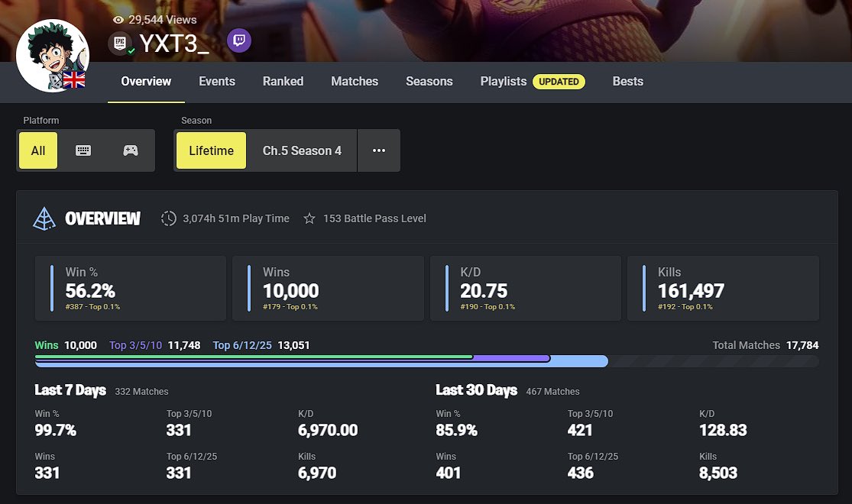Click the YXT3_ username text
852x504 pixels.
pos(174,44)
